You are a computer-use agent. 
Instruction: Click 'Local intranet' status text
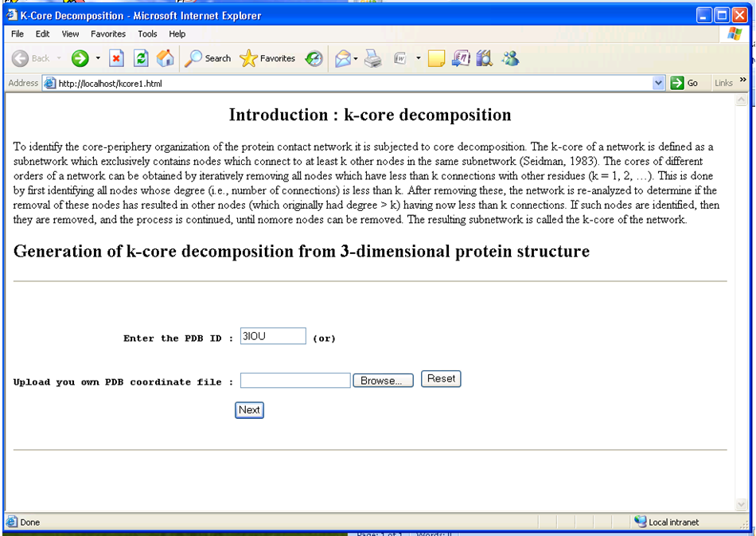[x=673, y=522]
